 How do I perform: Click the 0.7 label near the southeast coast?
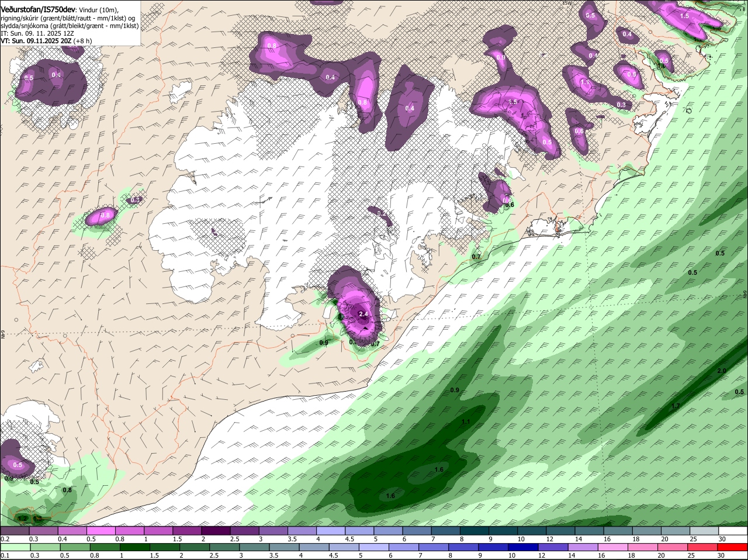476,257
